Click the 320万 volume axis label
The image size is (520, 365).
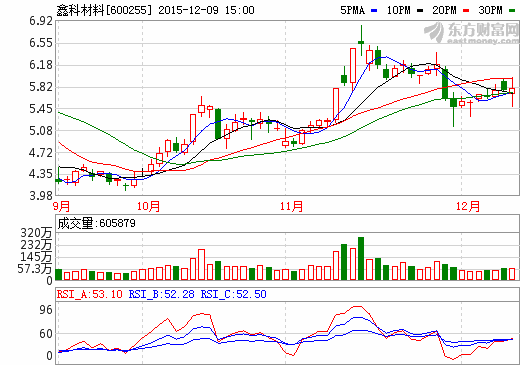36,233
